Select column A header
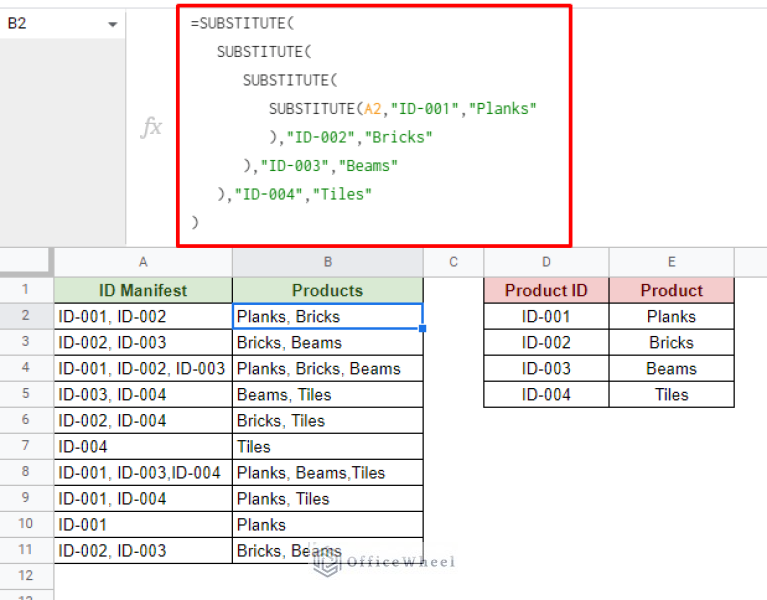767x600 pixels. tap(143, 262)
